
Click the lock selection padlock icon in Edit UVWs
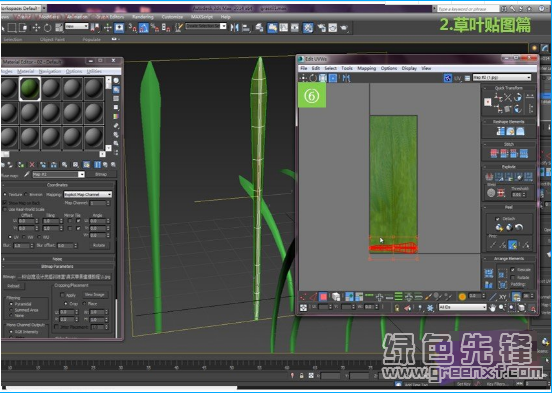pos(397,308)
